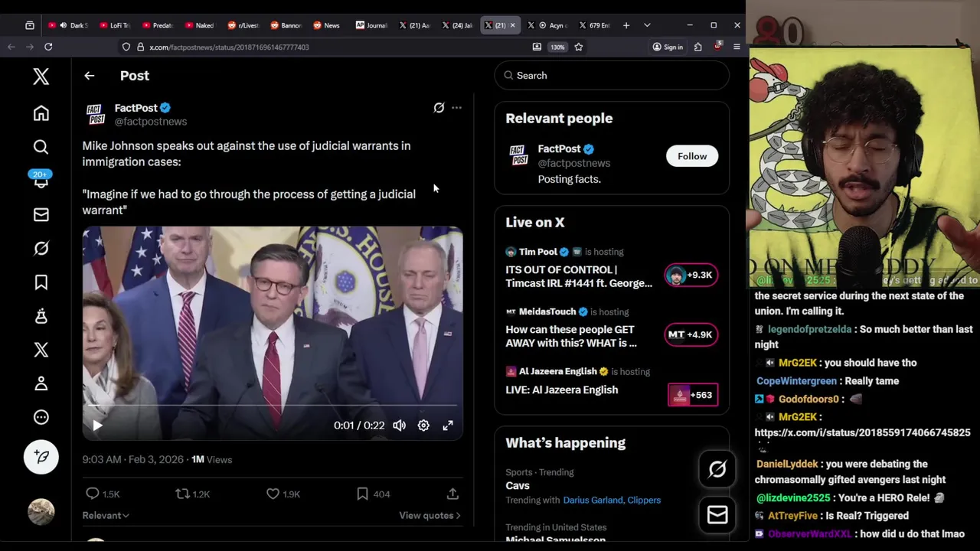Switch to the r/Livest Reddit browser tab
The width and height of the screenshot is (980, 551).
coord(242,25)
